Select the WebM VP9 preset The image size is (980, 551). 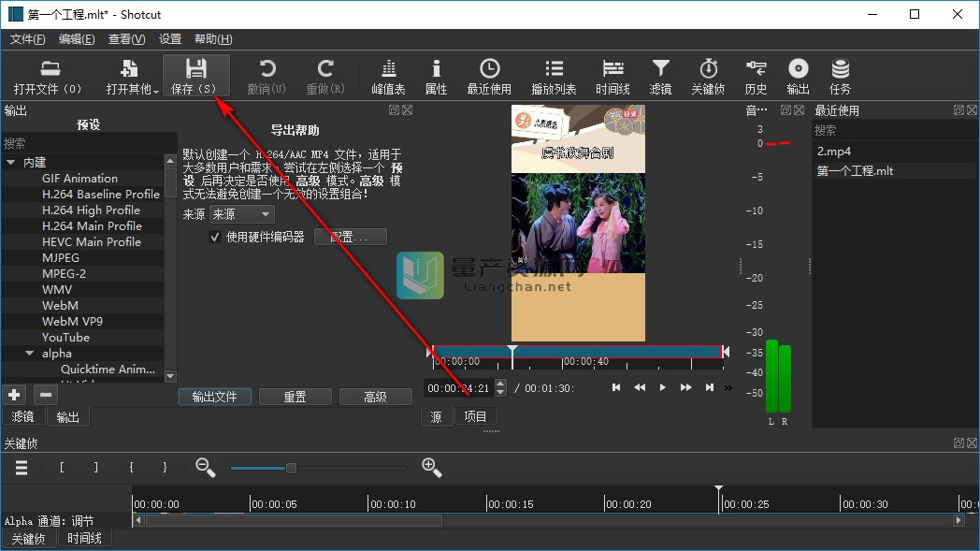coord(72,322)
